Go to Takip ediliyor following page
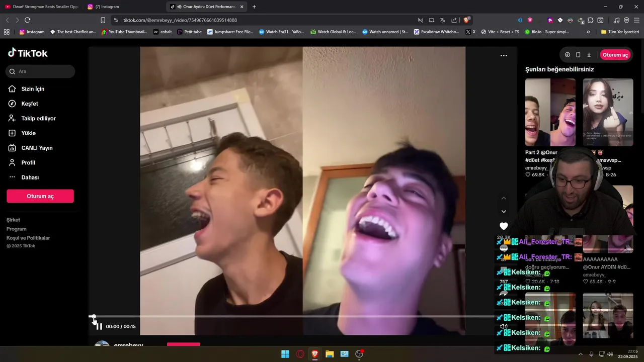The height and width of the screenshot is (362, 644). coord(38,119)
